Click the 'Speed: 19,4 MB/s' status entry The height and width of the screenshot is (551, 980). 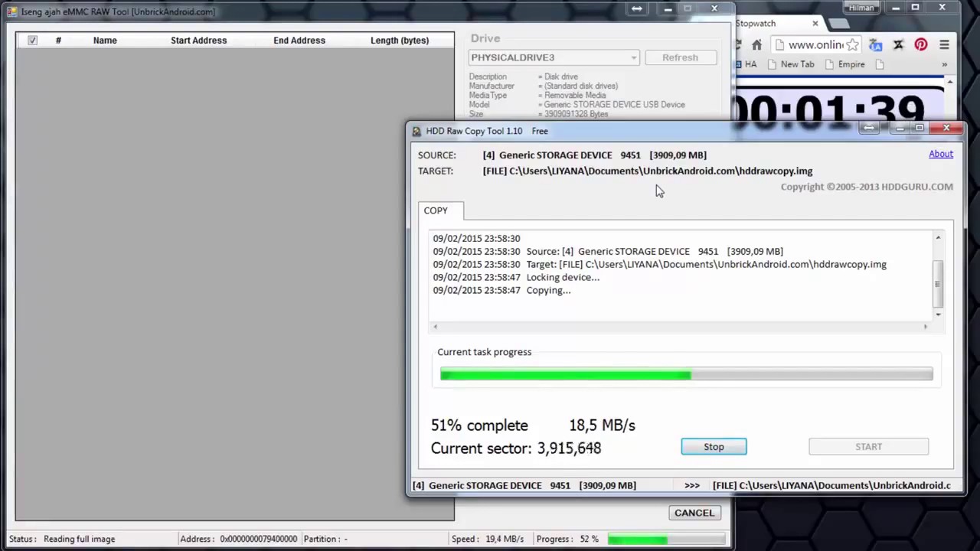[488, 539]
